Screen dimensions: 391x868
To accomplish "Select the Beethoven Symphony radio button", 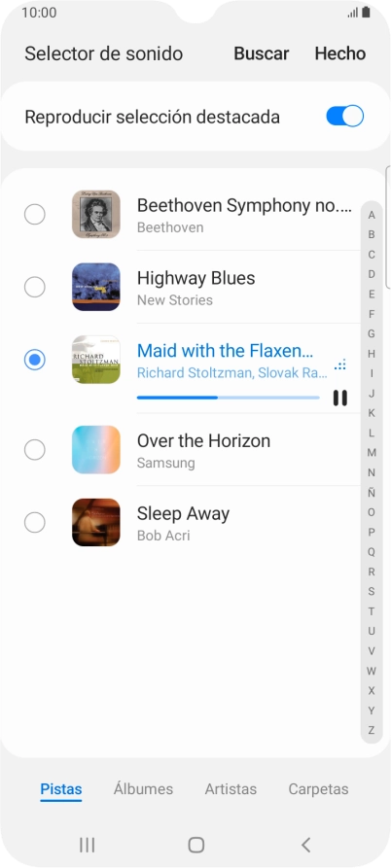I will [34, 214].
